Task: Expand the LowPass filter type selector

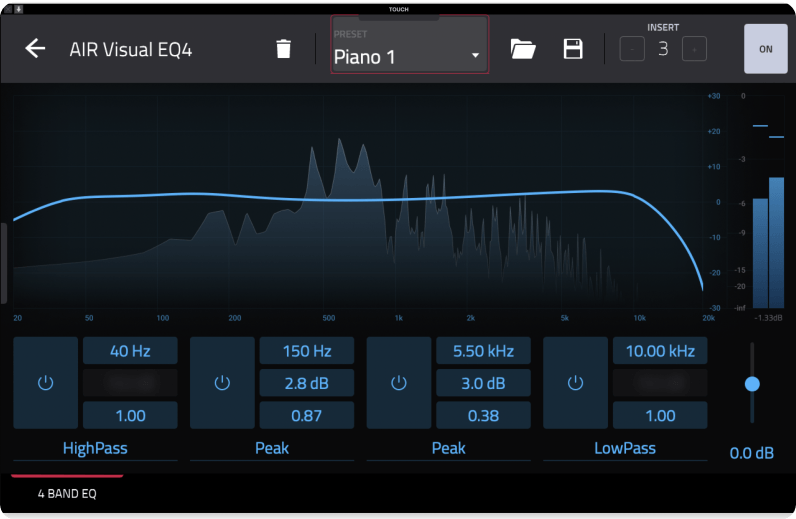Action: (x=625, y=448)
